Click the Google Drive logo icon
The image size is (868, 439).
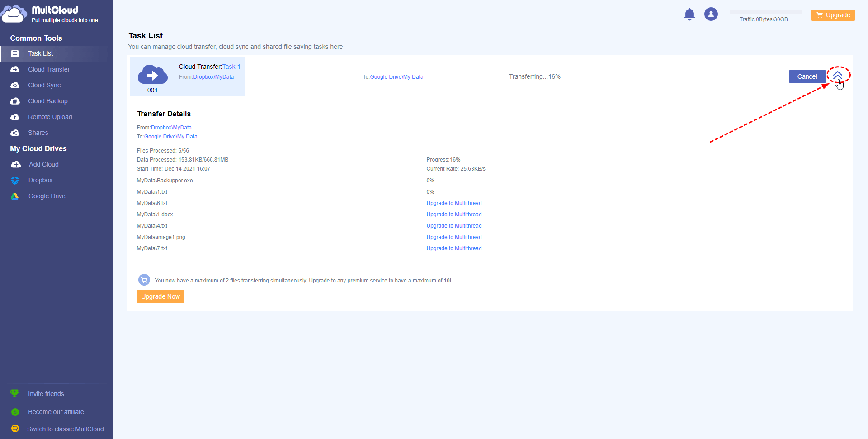click(x=15, y=196)
